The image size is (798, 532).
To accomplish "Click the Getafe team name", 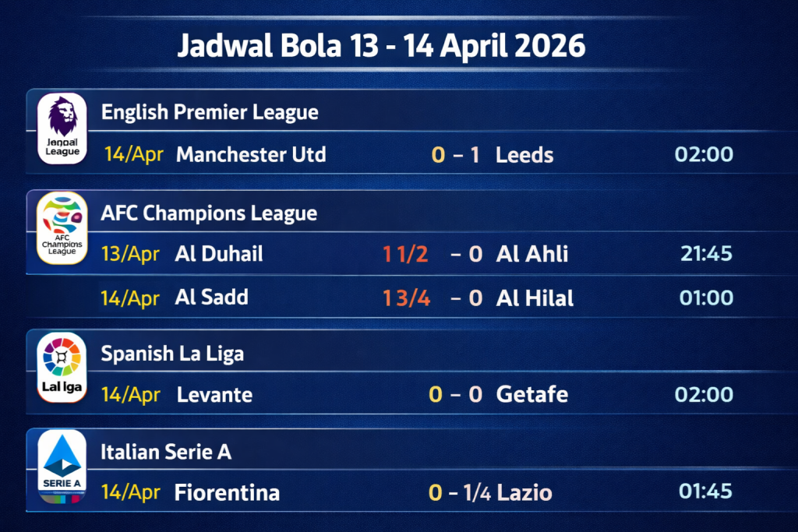I will [532, 395].
